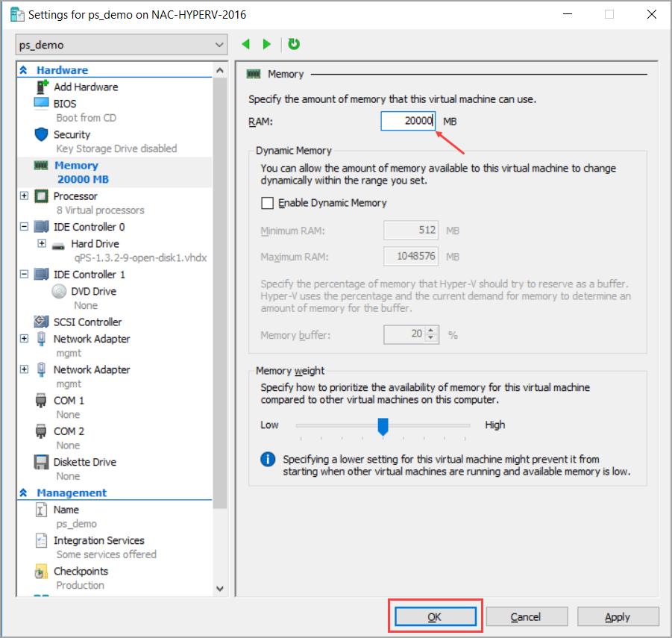Open the ps_demo virtual machine dropdown
Image resolution: width=672 pixels, height=638 pixels.
122,45
